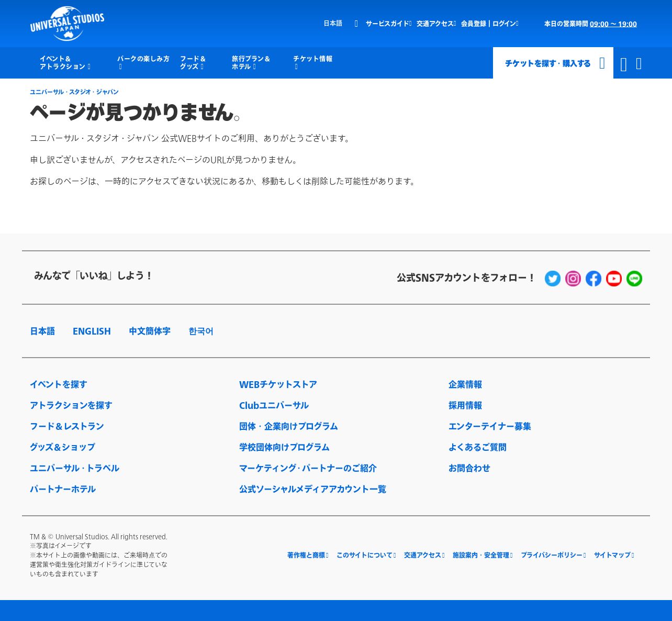Click the みんなで「いいね」しよう！ text
This screenshot has height=621, width=672.
pyautogui.click(x=93, y=275)
